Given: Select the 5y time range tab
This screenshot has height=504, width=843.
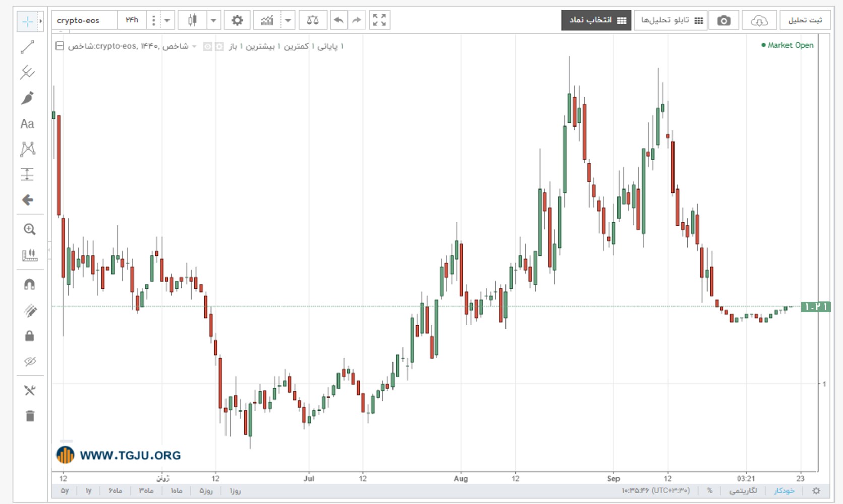Looking at the screenshot, I should point(65,491).
